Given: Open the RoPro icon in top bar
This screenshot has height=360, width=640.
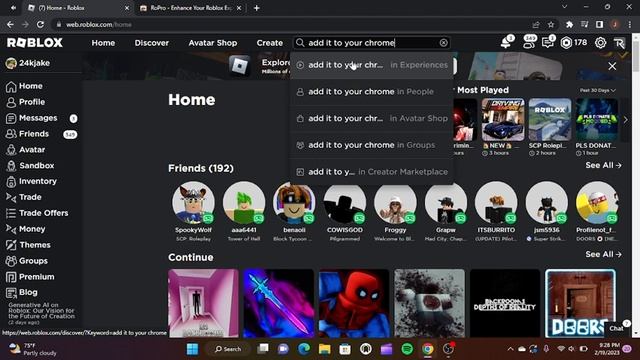Looking at the screenshot, I should pyautogui.click(x=619, y=42).
